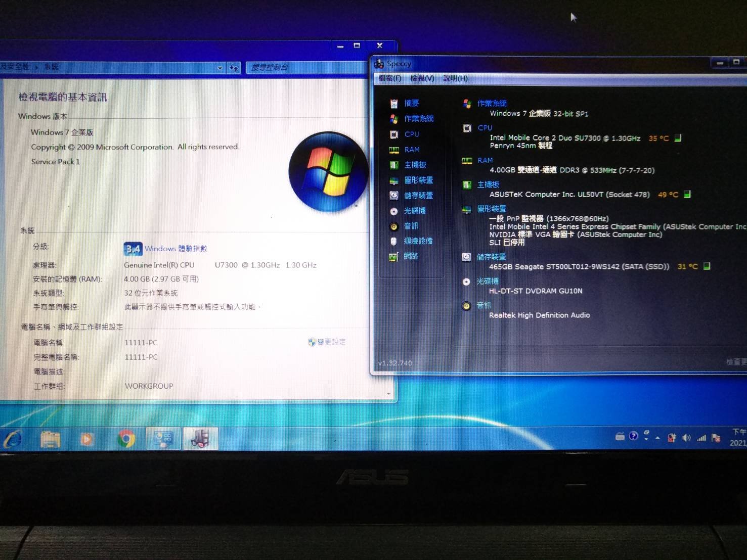Open Speccy 檔案(F) menu
The height and width of the screenshot is (560, 747).
coord(390,78)
